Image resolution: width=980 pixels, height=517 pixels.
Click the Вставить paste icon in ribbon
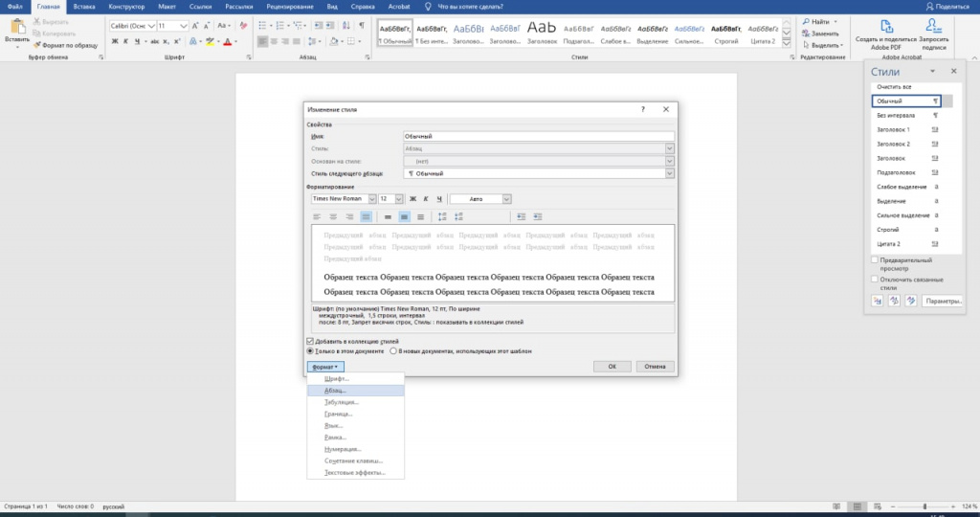[x=17, y=28]
